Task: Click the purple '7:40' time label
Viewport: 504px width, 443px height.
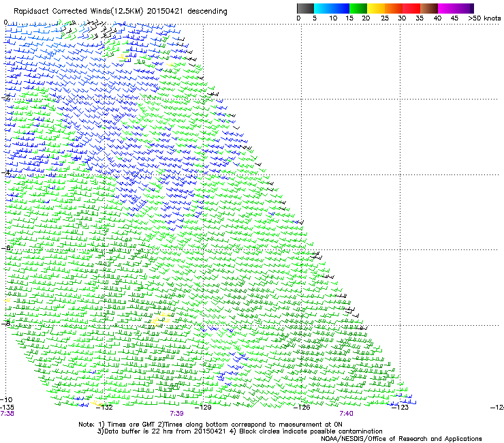Action: point(346,414)
